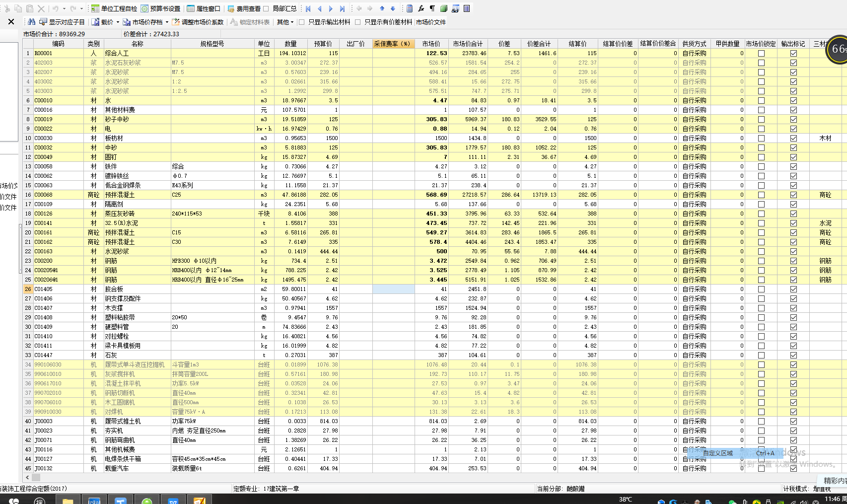Click the blue move-up arrow icon
The height and width of the screenshot is (504, 847).
382,8
